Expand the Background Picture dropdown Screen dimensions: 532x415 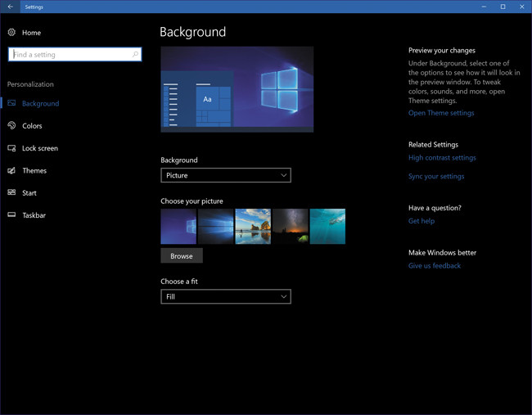click(225, 175)
